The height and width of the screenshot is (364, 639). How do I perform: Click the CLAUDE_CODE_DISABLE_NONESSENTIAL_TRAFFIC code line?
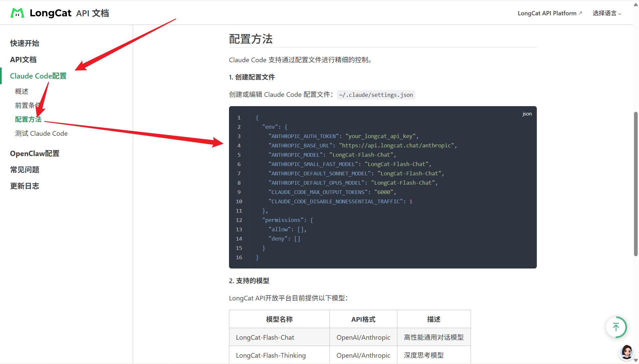point(340,201)
